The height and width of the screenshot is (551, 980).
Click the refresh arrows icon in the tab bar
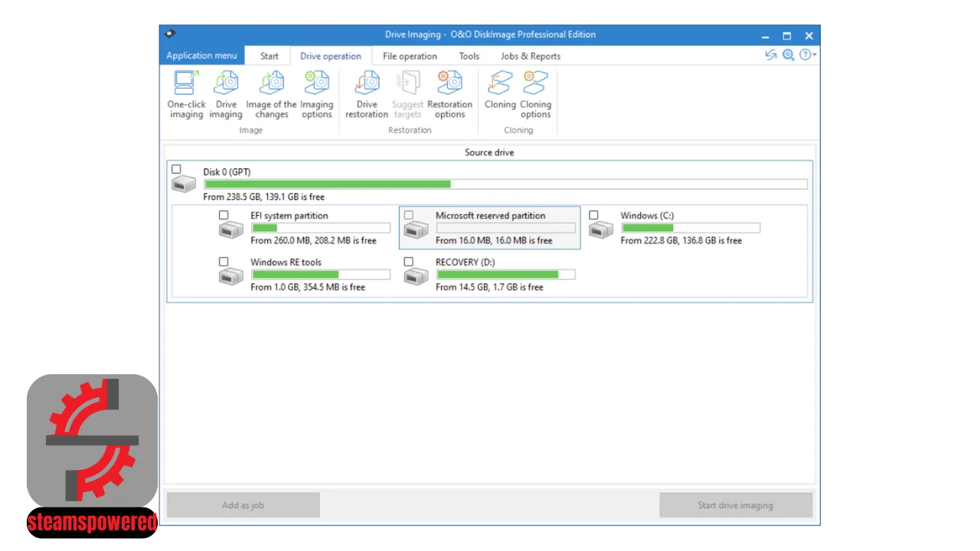coord(771,55)
